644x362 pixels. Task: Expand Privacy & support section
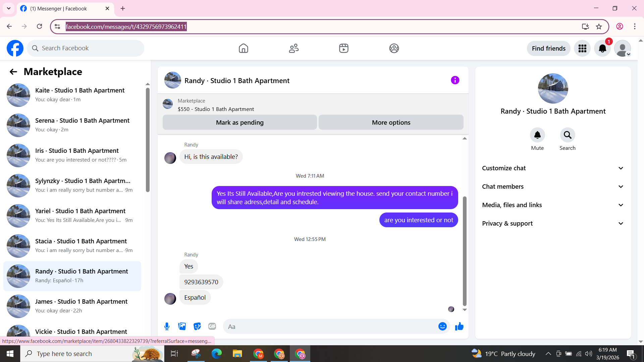[553, 224]
